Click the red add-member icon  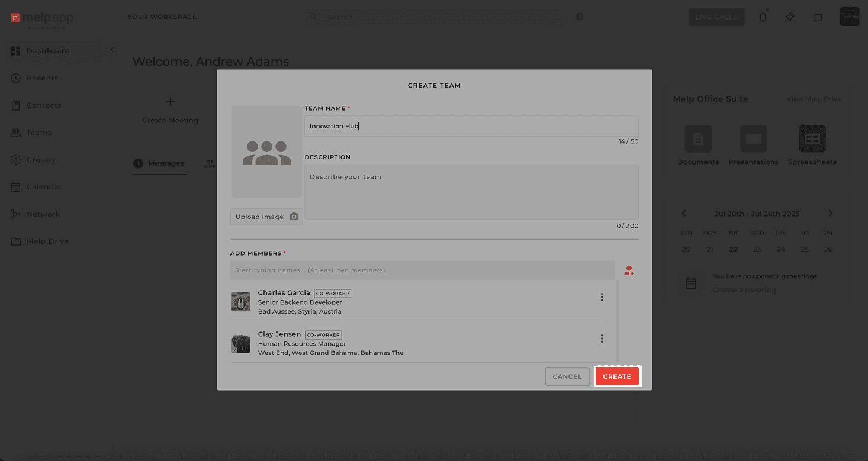pos(629,270)
